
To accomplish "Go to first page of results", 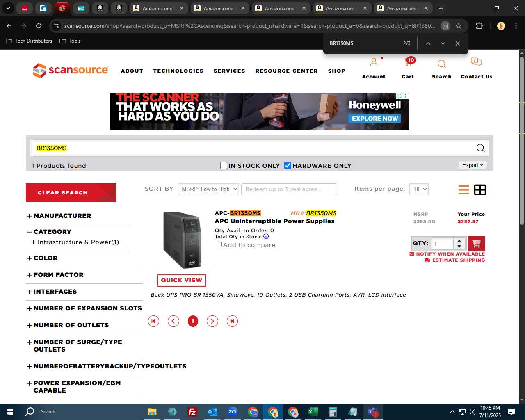I will 153,321.
